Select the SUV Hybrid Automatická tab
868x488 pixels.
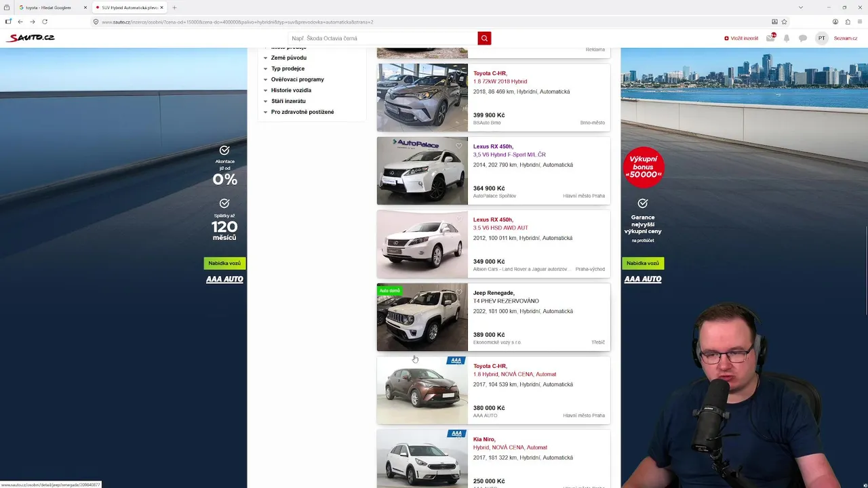pyautogui.click(x=130, y=7)
